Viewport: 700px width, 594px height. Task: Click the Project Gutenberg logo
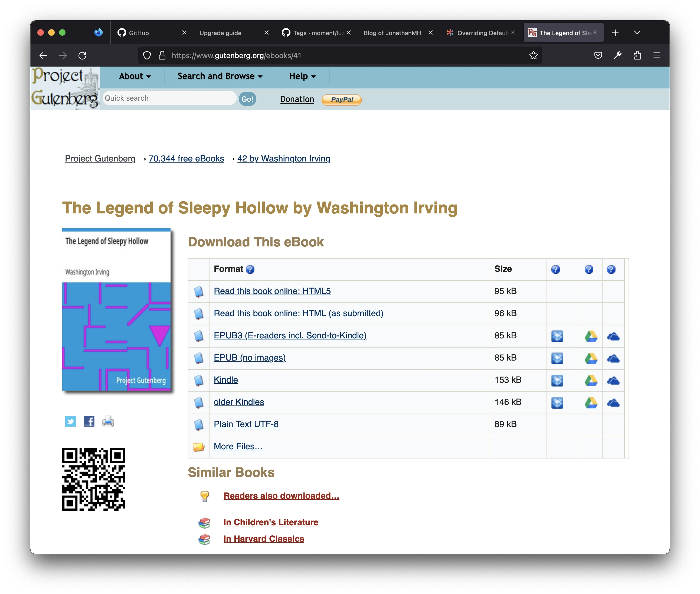point(65,88)
